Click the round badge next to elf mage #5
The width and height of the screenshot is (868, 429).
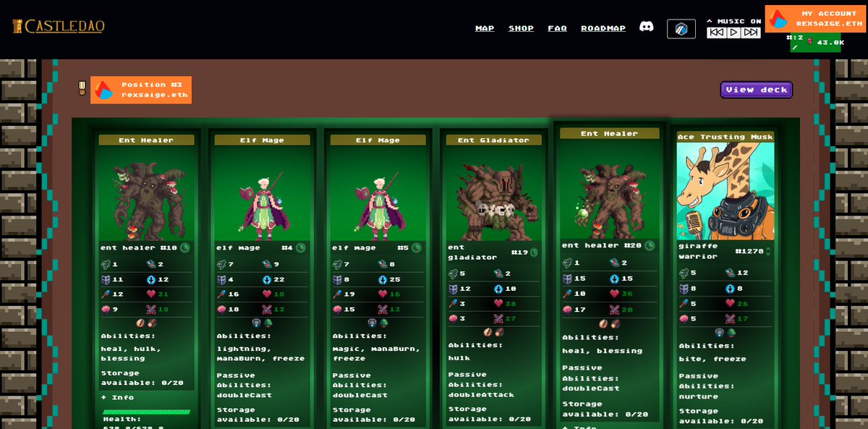pos(417,247)
